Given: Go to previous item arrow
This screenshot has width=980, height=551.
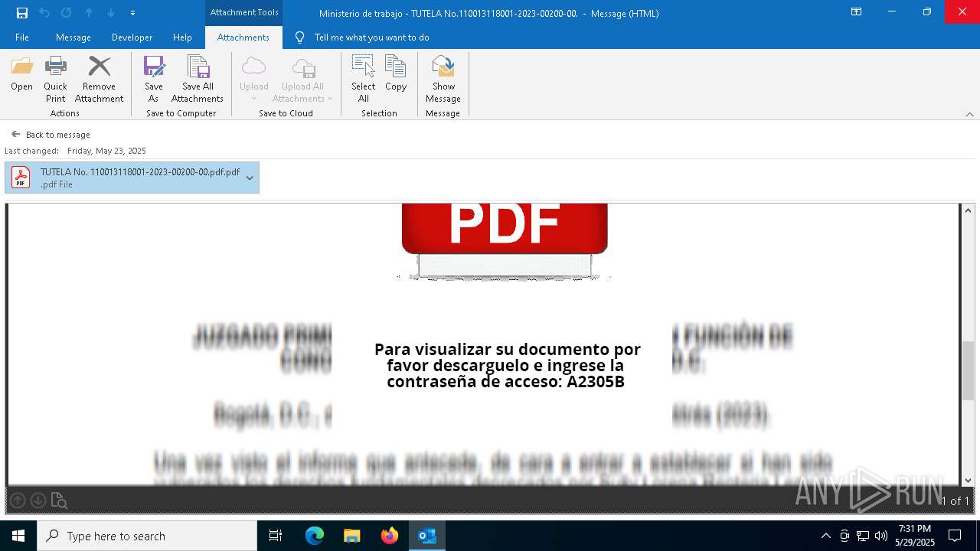Looking at the screenshot, I should click(89, 13).
